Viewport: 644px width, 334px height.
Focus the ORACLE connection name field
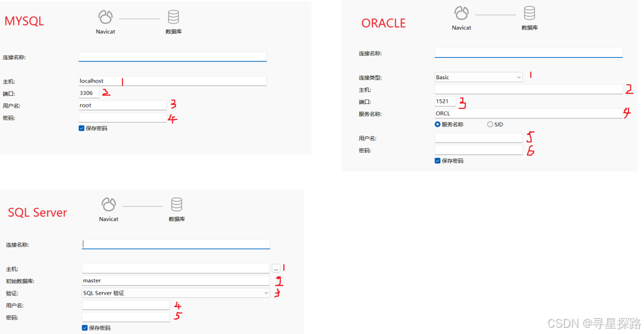[x=529, y=53]
